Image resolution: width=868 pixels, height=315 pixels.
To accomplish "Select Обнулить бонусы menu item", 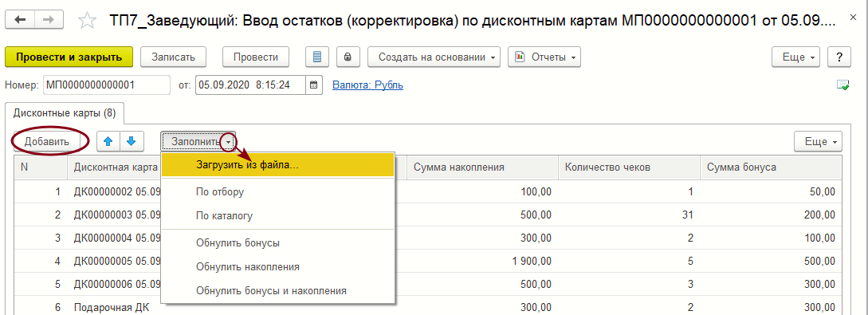I will (278, 242).
